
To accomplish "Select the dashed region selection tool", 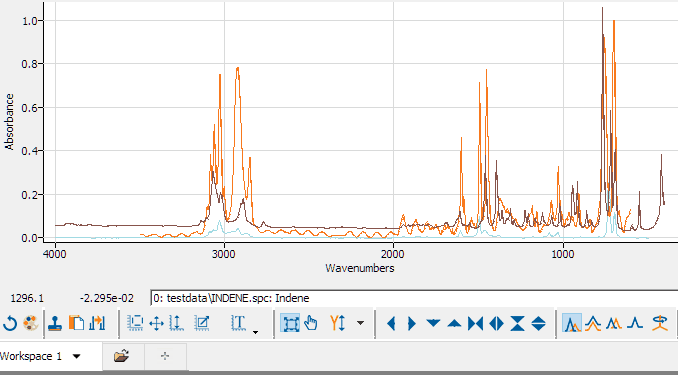I will [x=135, y=324].
